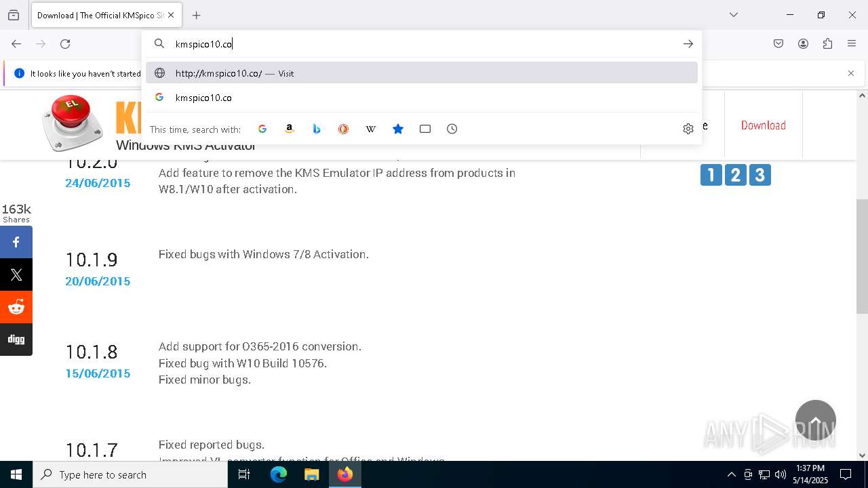Search in bookmarks star icon
This screenshot has height=488, width=868.
pos(398,129)
